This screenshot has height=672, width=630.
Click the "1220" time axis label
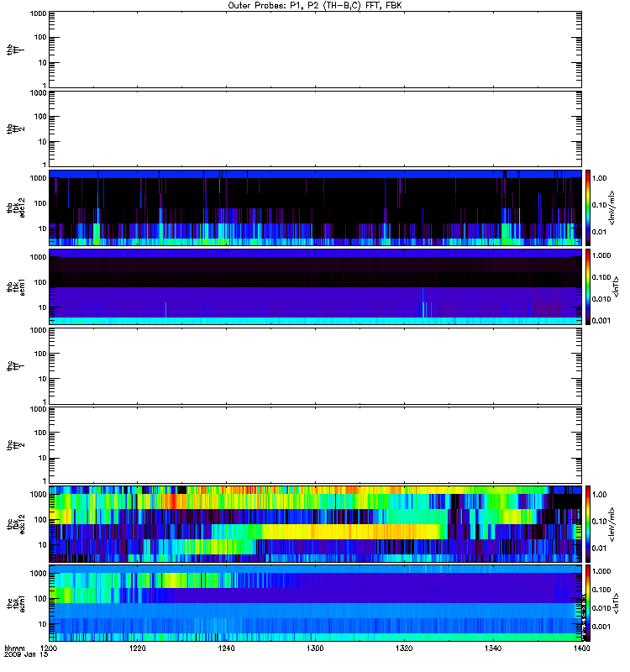click(x=137, y=648)
